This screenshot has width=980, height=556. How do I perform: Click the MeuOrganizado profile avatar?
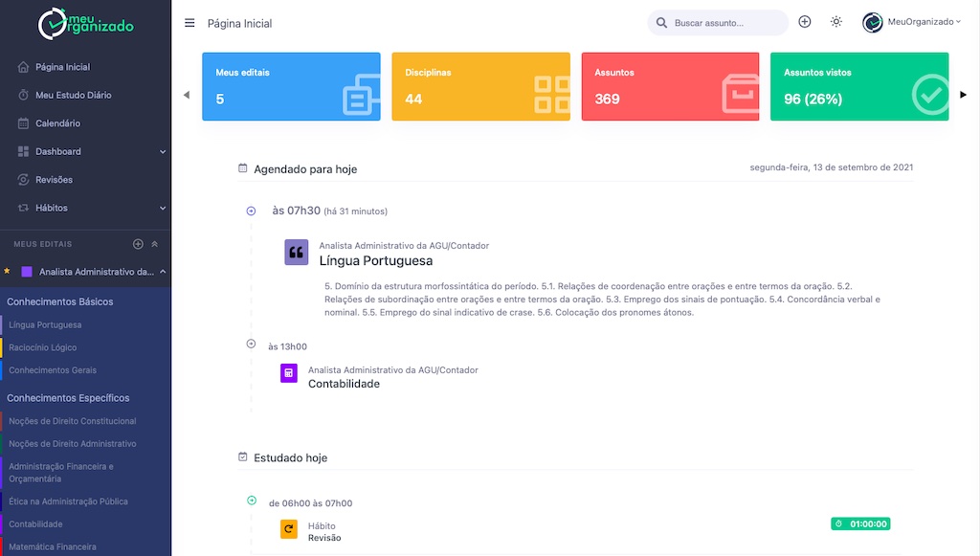[x=873, y=23]
